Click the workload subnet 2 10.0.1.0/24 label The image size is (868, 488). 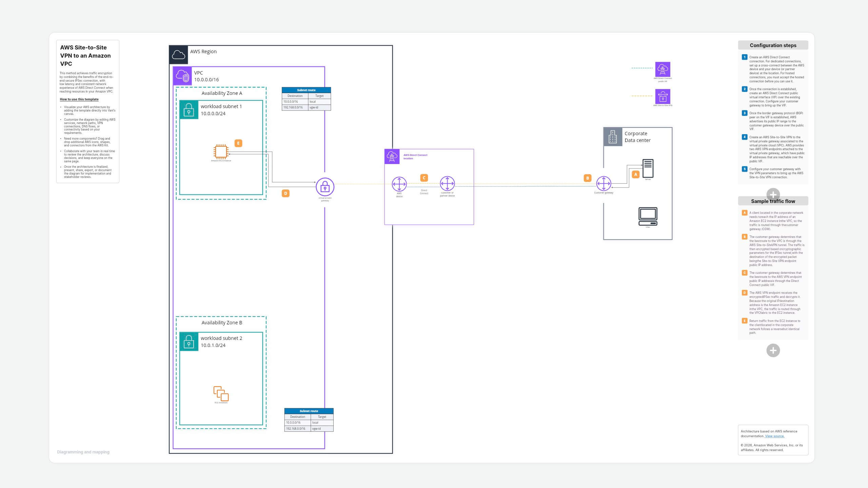coord(221,342)
